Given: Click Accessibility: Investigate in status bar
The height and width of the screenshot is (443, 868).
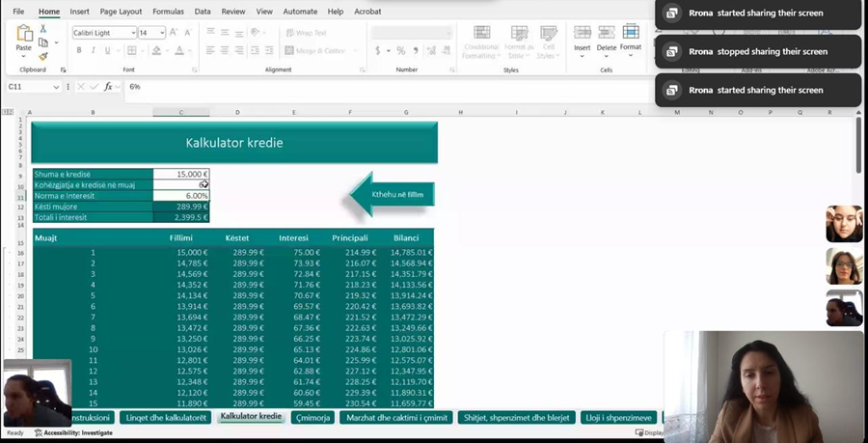Looking at the screenshot, I should click(x=78, y=433).
